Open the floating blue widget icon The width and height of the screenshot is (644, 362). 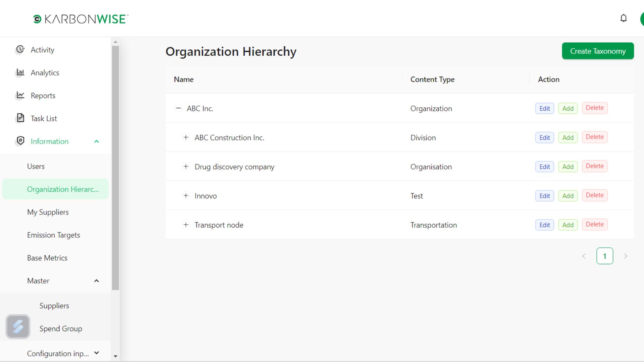pos(18,326)
